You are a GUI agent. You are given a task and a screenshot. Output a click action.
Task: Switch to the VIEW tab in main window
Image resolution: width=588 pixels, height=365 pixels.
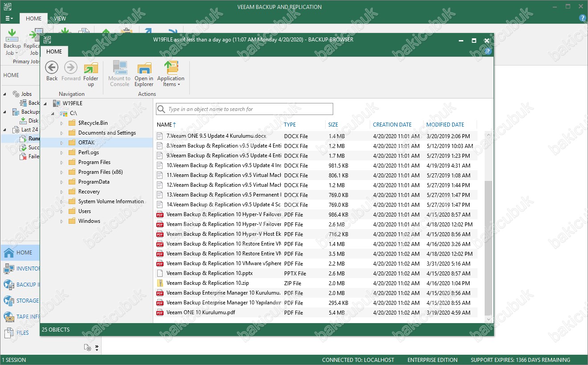click(x=60, y=19)
